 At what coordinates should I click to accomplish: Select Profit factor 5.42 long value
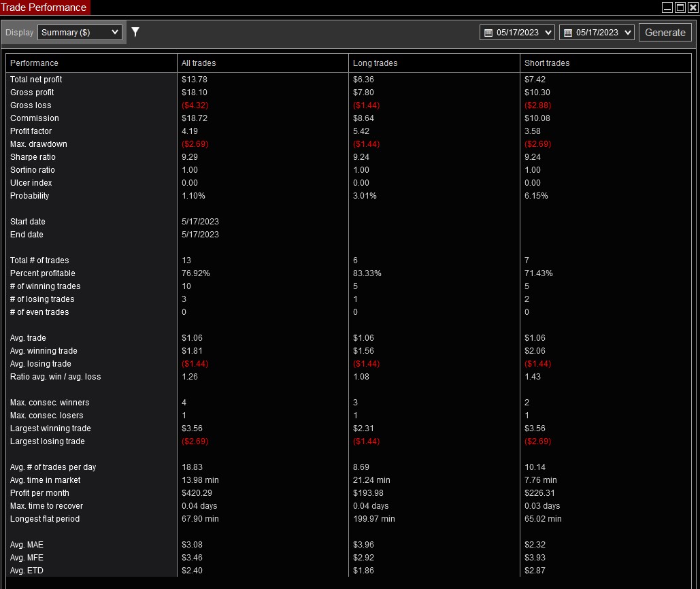coord(361,131)
